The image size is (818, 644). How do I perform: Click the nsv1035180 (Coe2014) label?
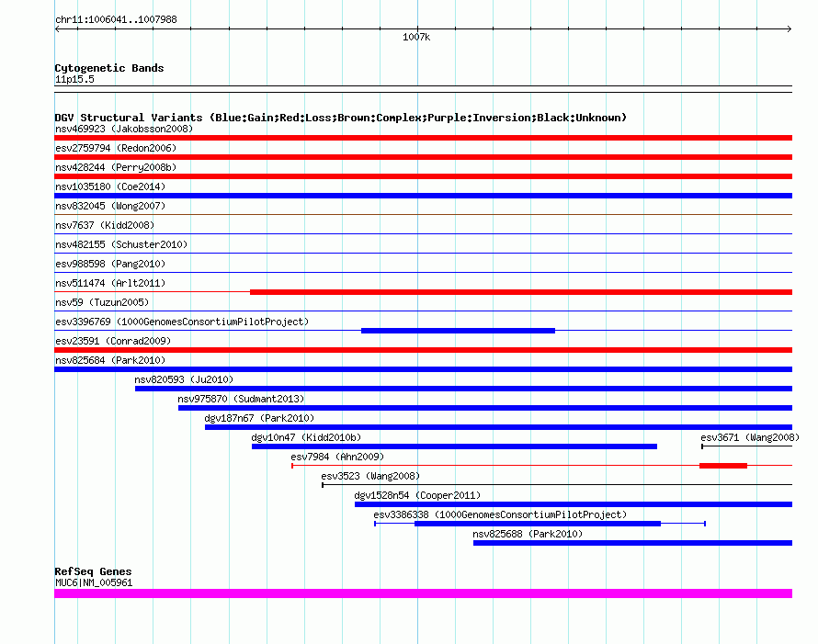pos(110,186)
